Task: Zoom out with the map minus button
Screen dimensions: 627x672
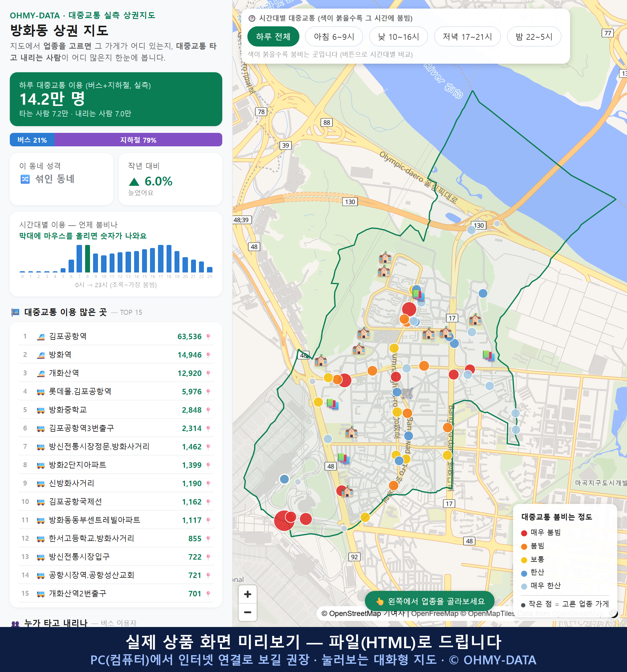Action: click(x=247, y=612)
